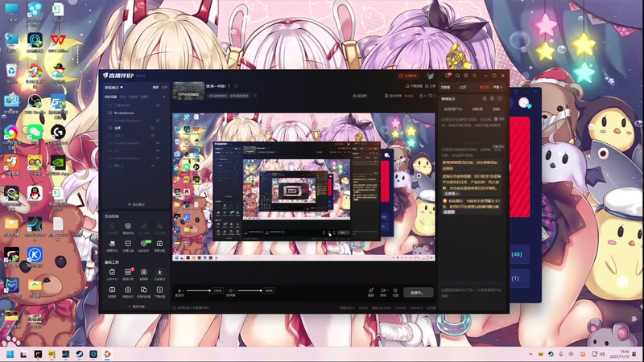
Task: Switch to the 活跃度 tab
Action: click(x=477, y=109)
